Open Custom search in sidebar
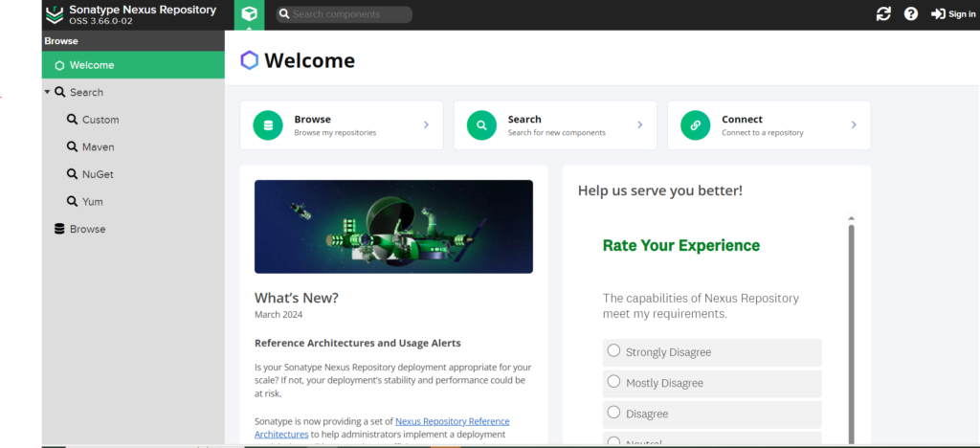The height and width of the screenshot is (448, 980). (x=133, y=120)
